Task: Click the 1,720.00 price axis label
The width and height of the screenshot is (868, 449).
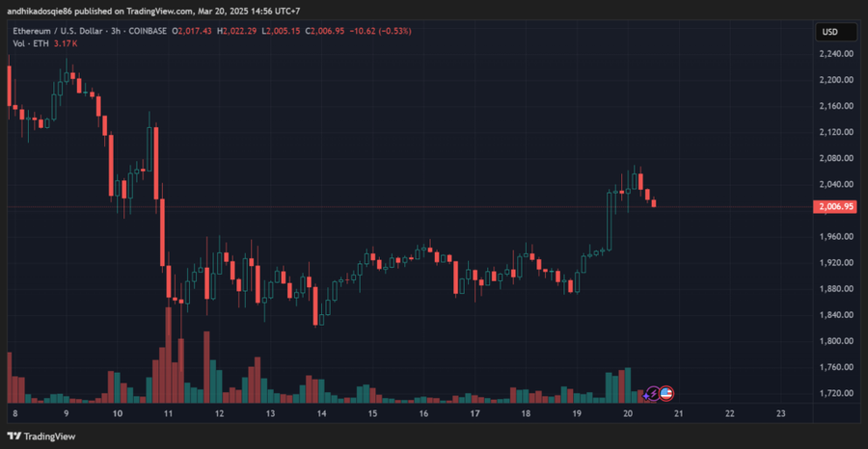Action: coord(835,393)
